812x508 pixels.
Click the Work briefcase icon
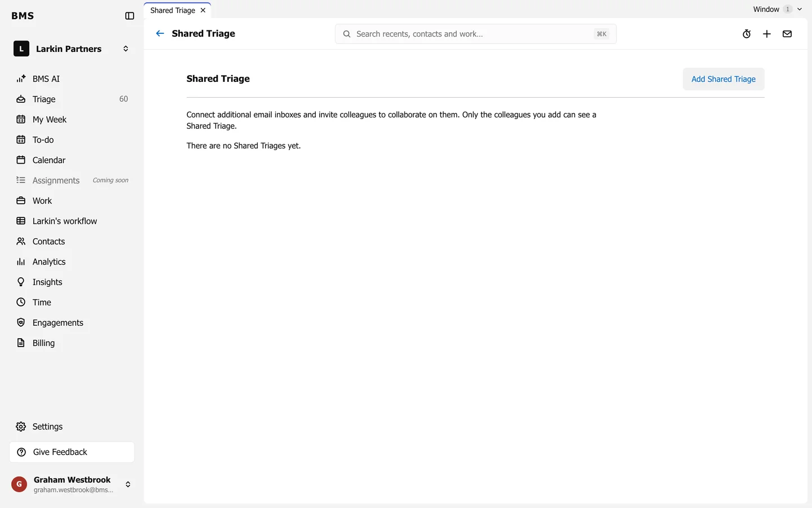(21, 201)
